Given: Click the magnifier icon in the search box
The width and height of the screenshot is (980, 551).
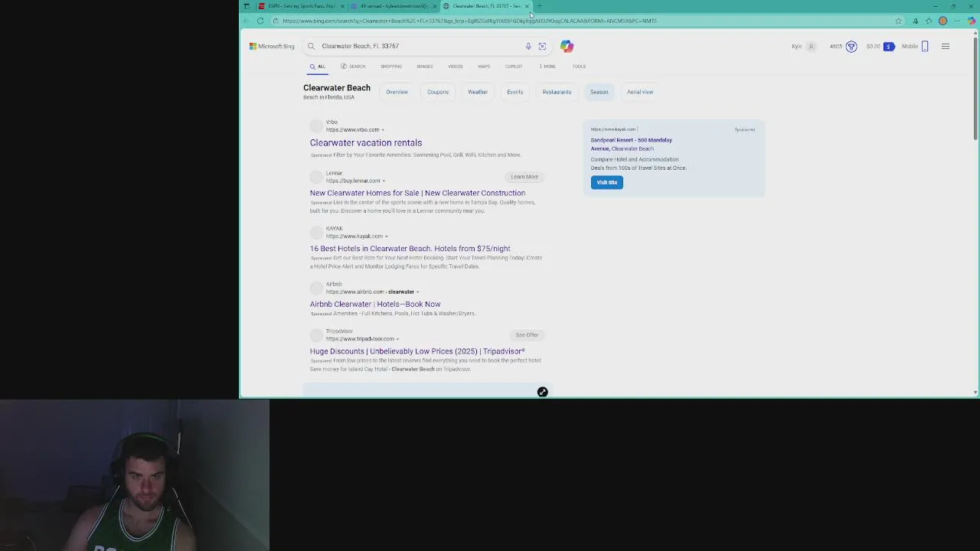Looking at the screenshot, I should (311, 46).
